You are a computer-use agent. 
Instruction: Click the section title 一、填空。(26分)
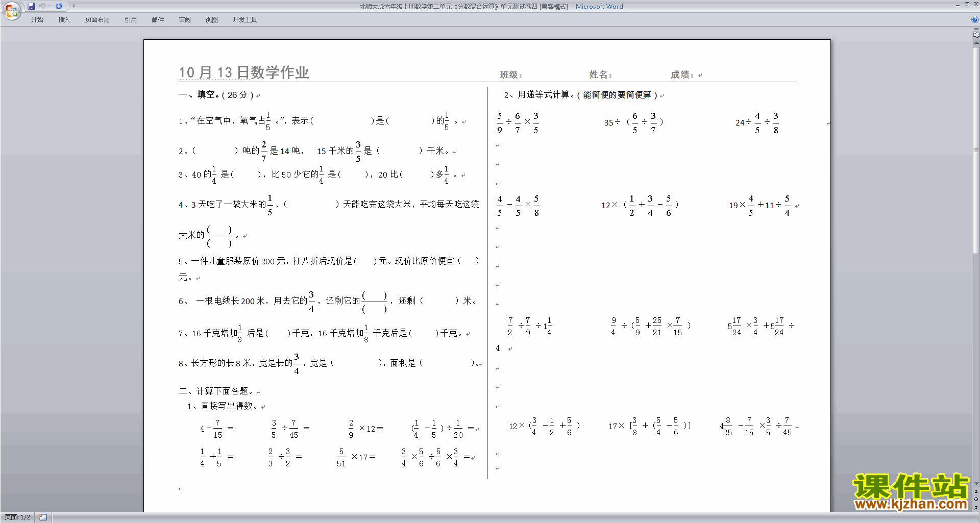click(x=216, y=95)
